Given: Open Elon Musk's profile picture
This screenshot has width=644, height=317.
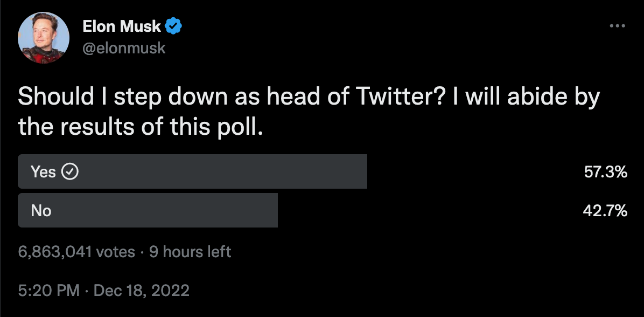Looking at the screenshot, I should click(44, 38).
